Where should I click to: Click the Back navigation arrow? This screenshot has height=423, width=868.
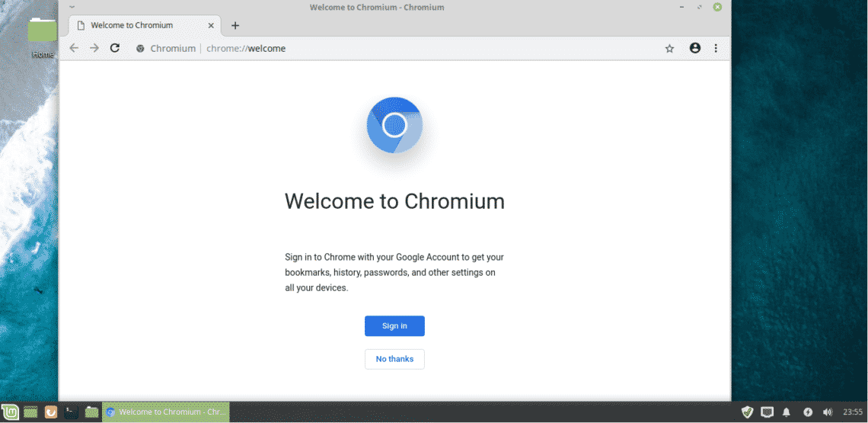click(74, 48)
